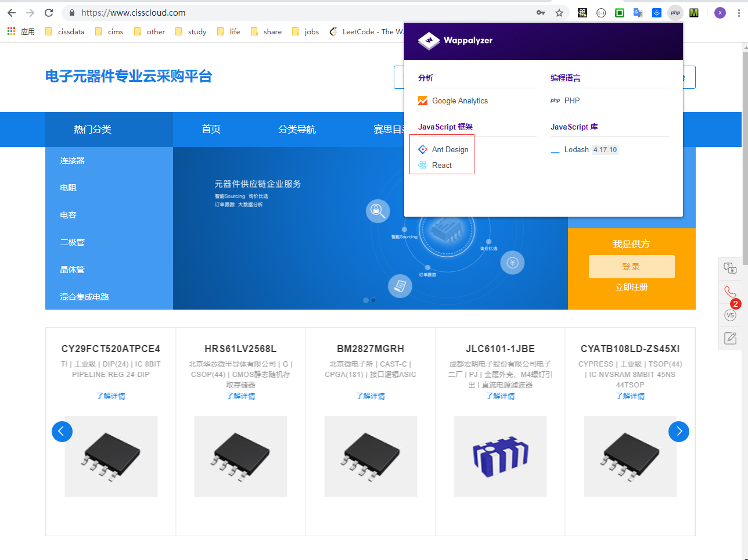Open the HRS61LV2568L chip image

(x=240, y=457)
